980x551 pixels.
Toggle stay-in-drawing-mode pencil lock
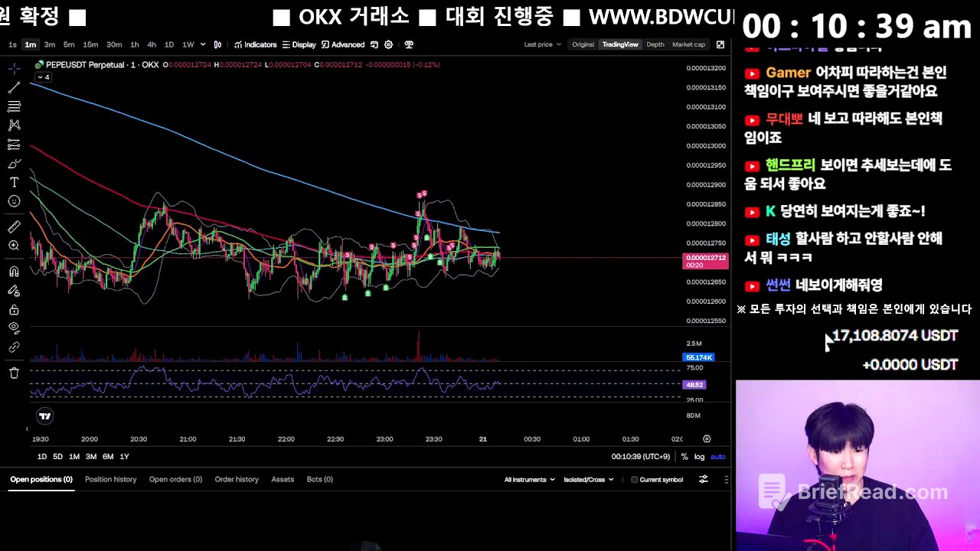(x=14, y=291)
